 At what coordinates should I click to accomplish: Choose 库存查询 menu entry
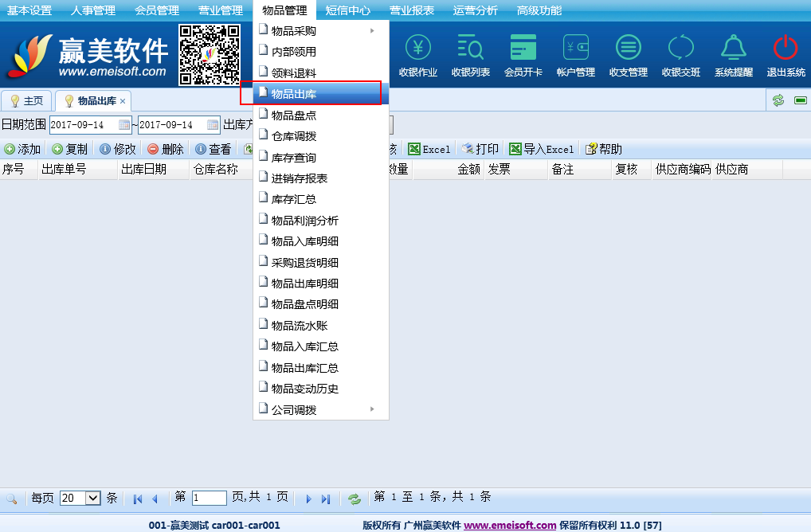[x=294, y=158]
